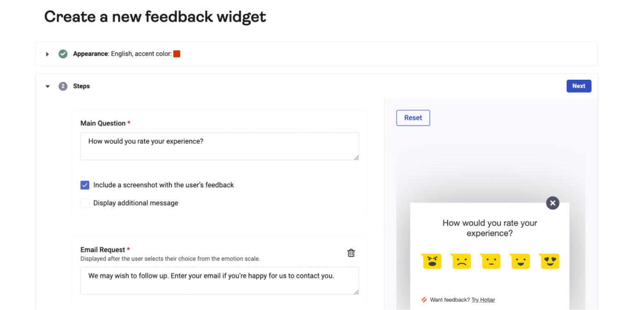Click the Appearance section header label
This screenshot has height=310, width=644.
click(x=90, y=53)
